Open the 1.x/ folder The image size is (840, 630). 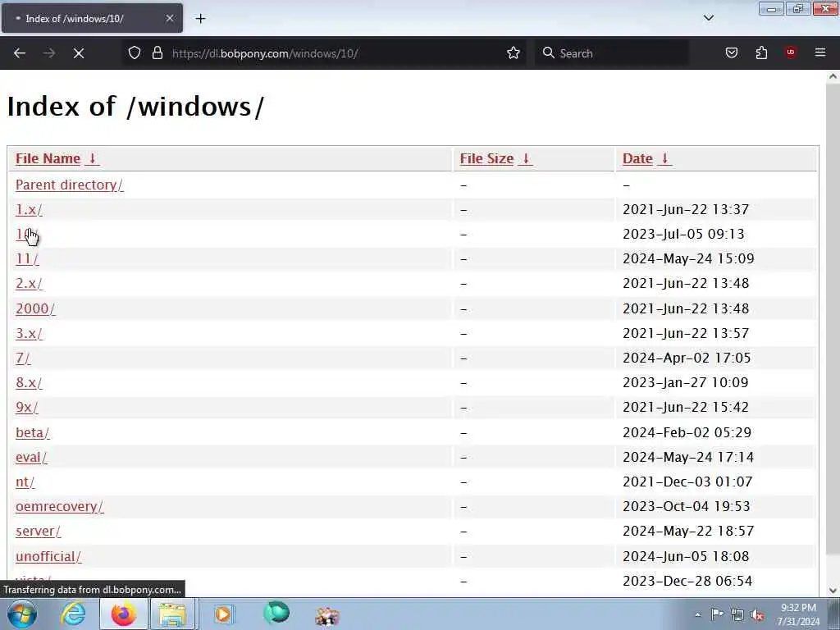point(29,209)
